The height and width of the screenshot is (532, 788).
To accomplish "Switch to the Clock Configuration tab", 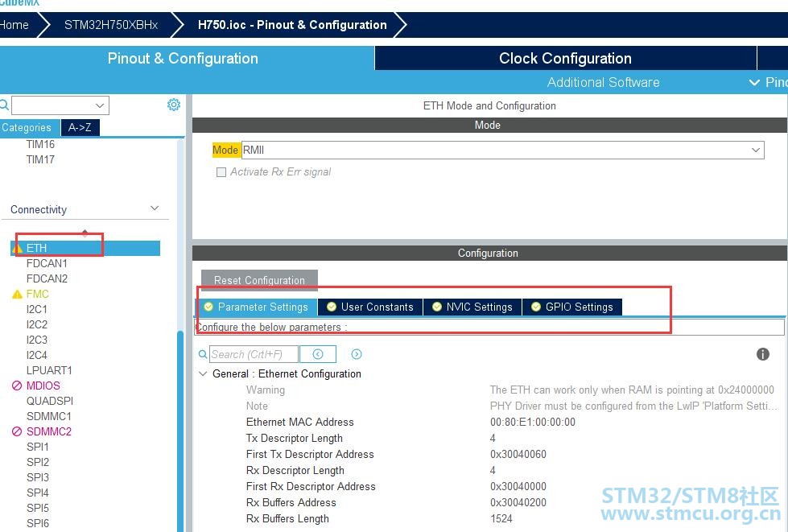I will pos(565,58).
